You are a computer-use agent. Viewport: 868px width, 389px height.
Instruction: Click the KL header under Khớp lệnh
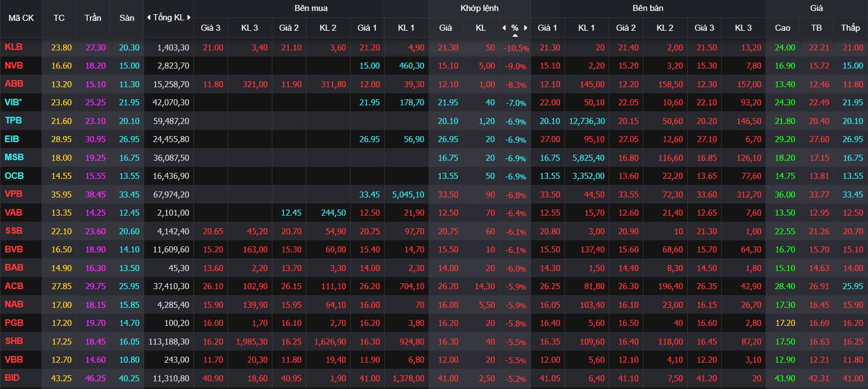tap(481, 27)
